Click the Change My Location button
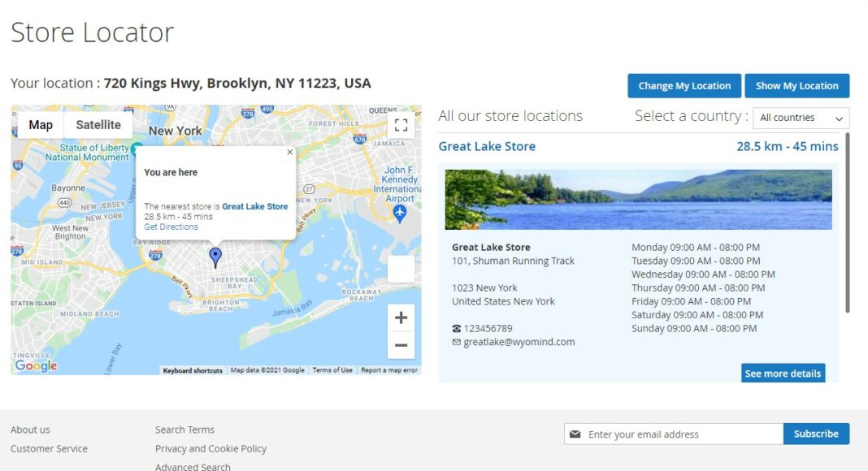 click(684, 86)
